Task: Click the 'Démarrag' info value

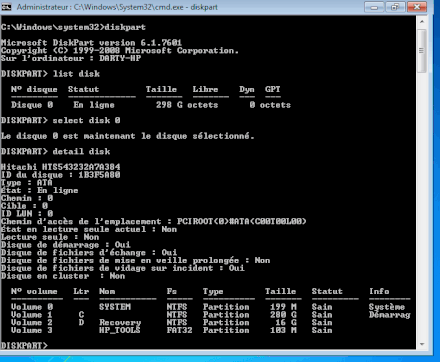Action: 390,315
